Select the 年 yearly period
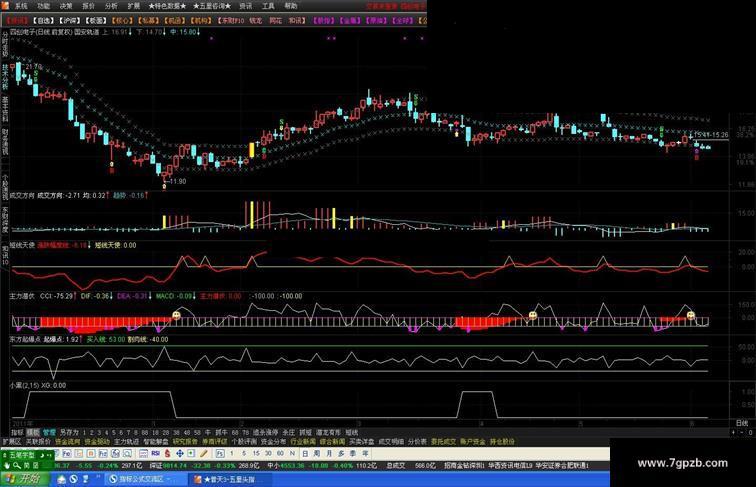Viewport: 756px width, 487px height. pos(365,453)
